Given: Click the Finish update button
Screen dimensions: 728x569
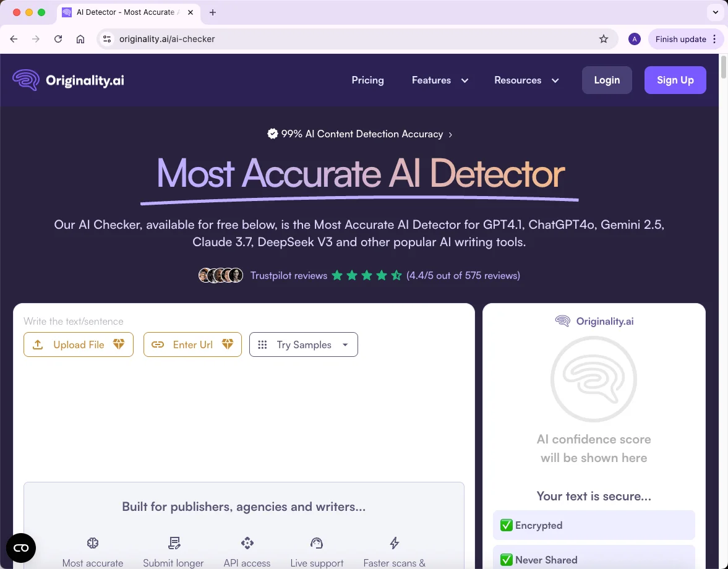Looking at the screenshot, I should pyautogui.click(x=686, y=39).
